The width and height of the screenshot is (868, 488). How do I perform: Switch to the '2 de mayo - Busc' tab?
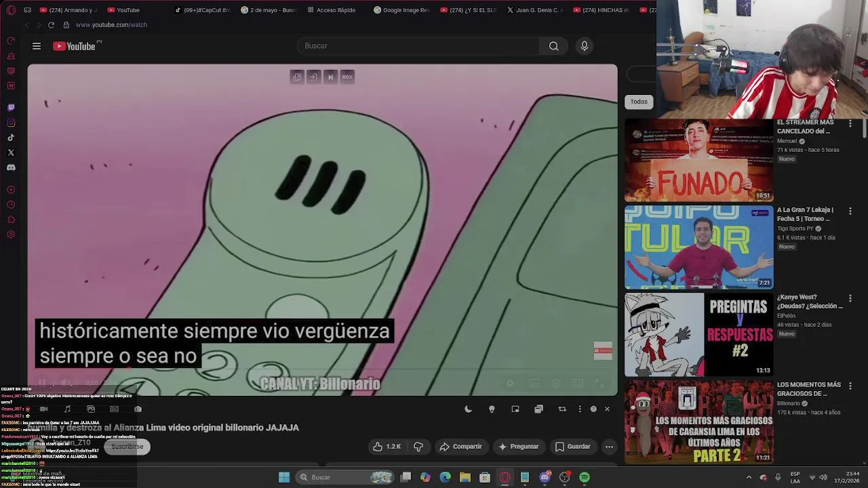tap(269, 10)
